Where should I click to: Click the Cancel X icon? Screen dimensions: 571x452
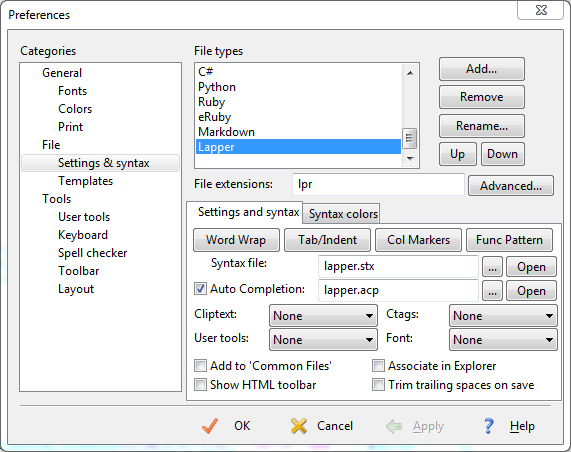pos(299,426)
